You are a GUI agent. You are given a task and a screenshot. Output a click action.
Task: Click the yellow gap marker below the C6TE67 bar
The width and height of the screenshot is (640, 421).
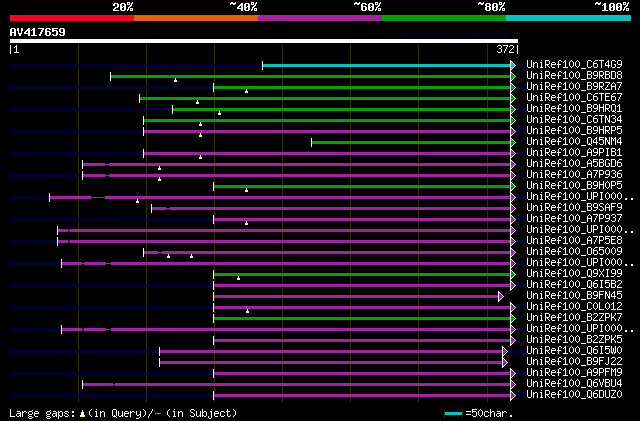198,102
